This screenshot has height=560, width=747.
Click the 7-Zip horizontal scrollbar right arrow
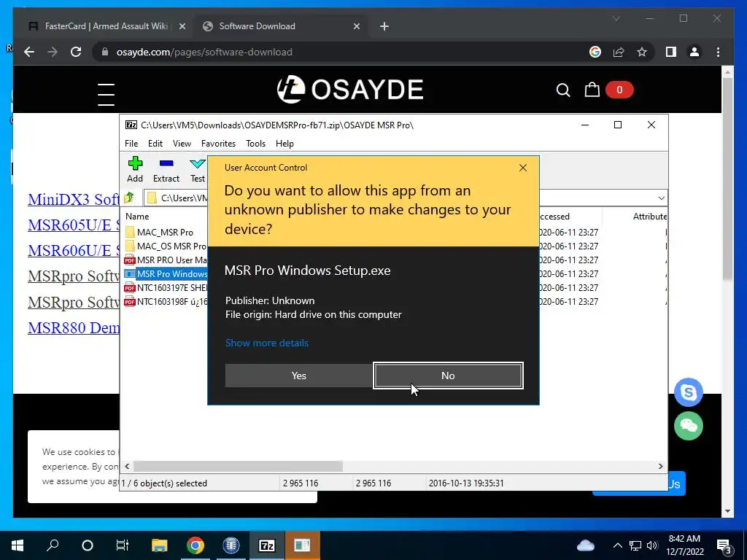pyautogui.click(x=660, y=466)
